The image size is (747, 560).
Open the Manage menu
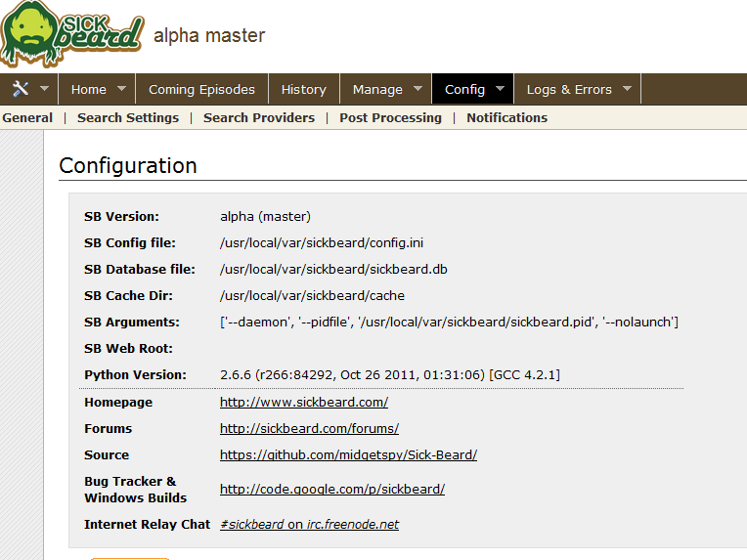[377, 90]
